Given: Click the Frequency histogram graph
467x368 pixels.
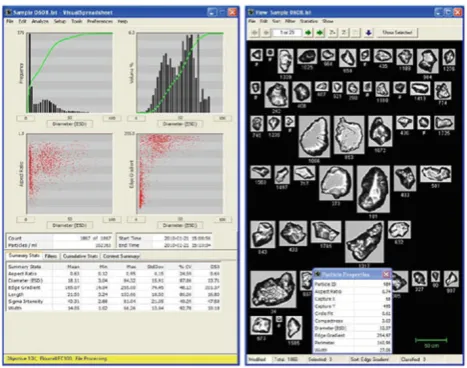Looking at the screenshot, I should click(x=69, y=73).
